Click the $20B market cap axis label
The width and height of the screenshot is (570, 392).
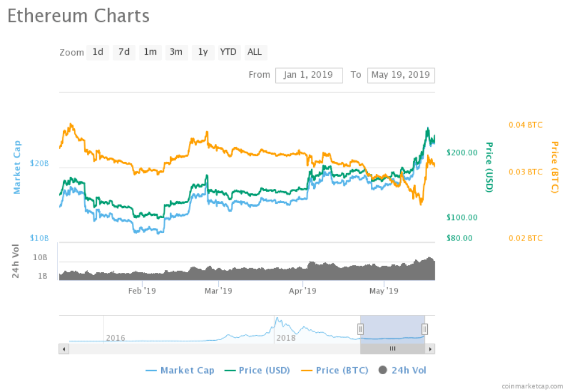pos(39,163)
